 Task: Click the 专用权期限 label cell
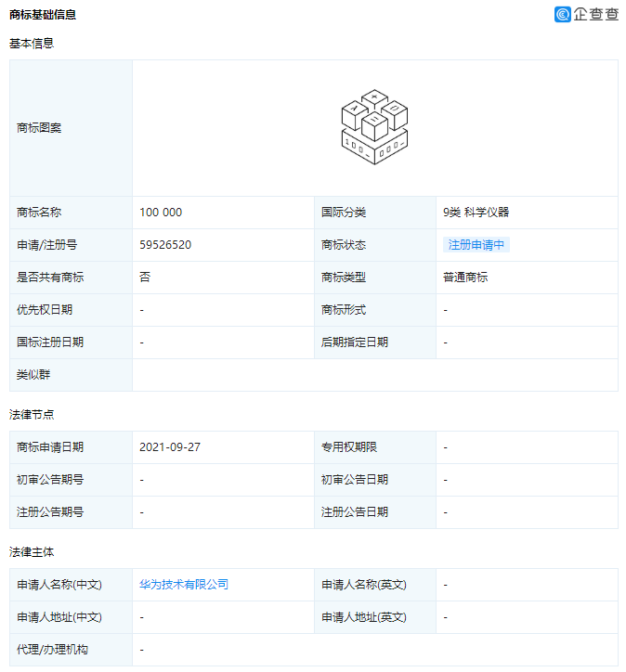click(x=349, y=447)
